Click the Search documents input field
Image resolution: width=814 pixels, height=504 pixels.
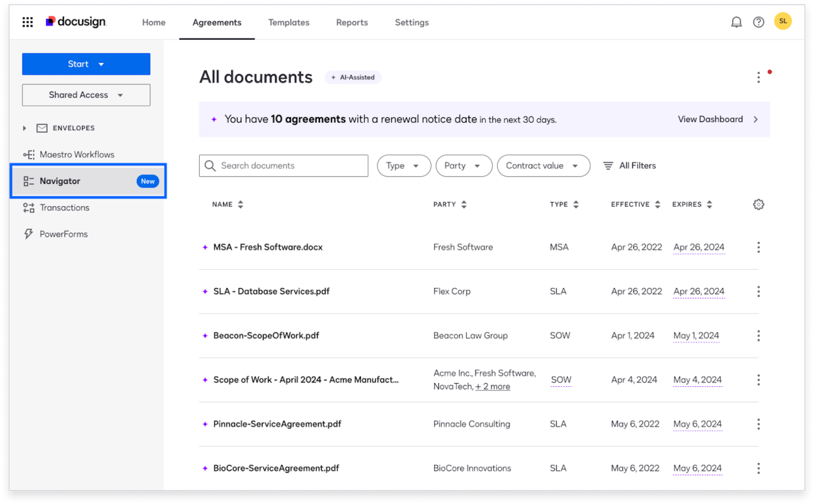pyautogui.click(x=283, y=165)
